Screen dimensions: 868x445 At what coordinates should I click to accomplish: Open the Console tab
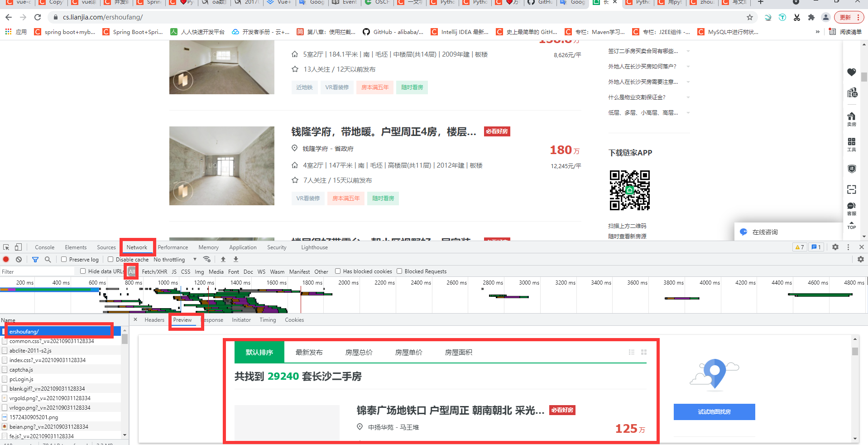pyautogui.click(x=45, y=247)
